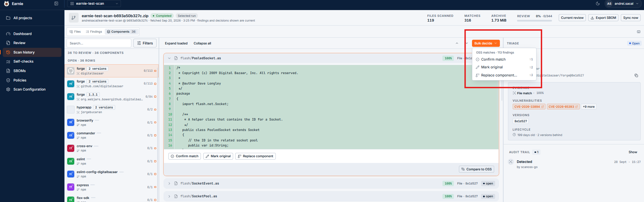Copy the forge@8e1d527 package URL
The height and width of the screenshot is (202, 644).
636,75
